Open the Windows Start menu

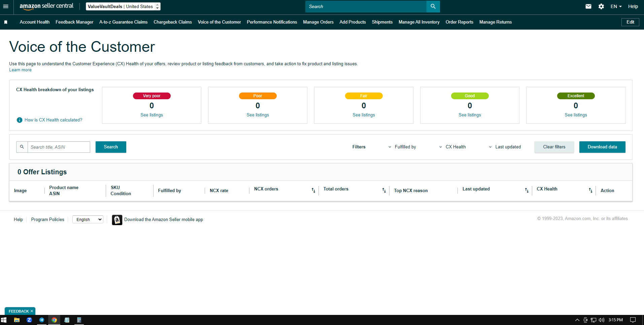(4, 320)
